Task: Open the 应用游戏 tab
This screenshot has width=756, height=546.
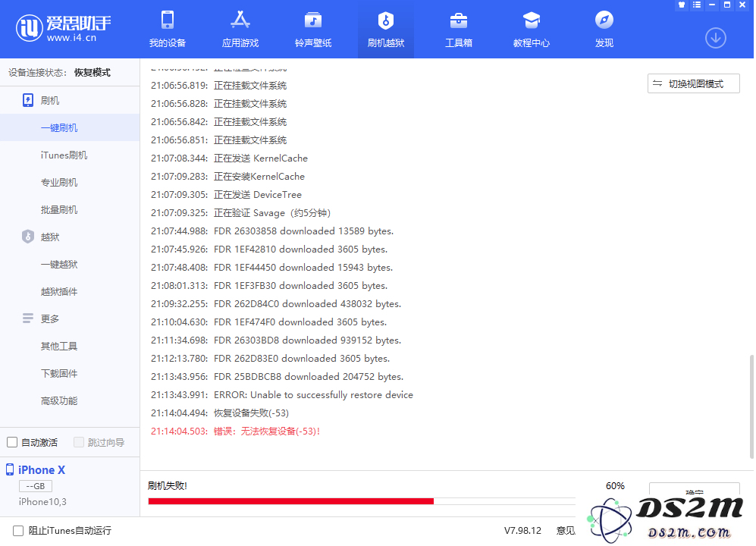Action: coord(240,29)
